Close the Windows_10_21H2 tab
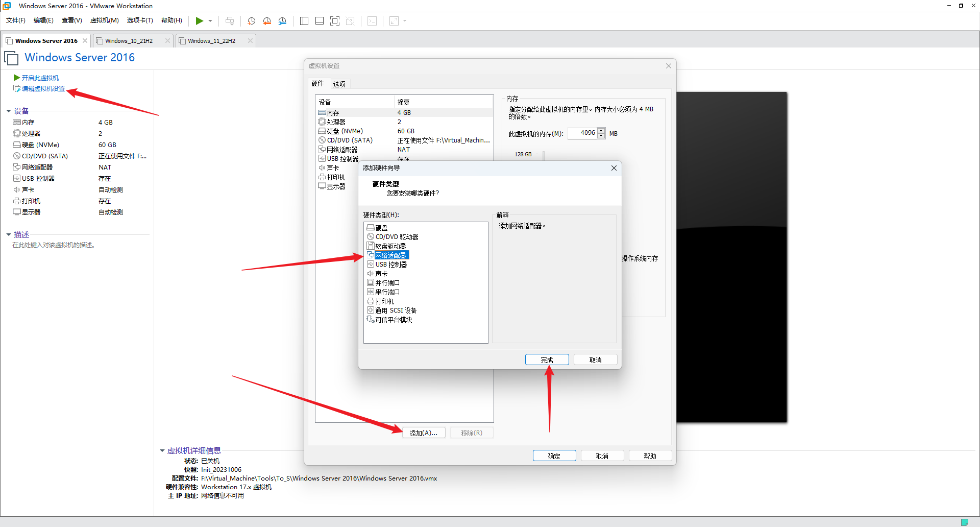This screenshot has height=527, width=980. coord(167,41)
